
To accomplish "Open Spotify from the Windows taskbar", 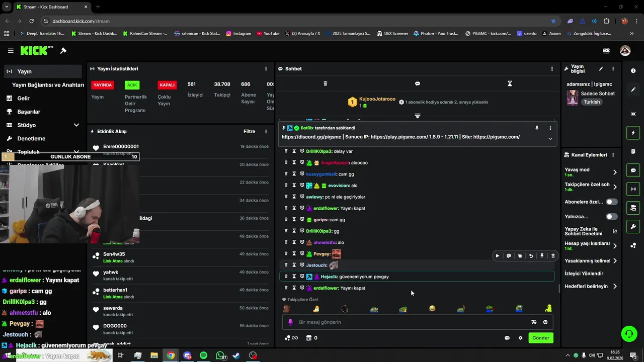I will coord(203,355).
